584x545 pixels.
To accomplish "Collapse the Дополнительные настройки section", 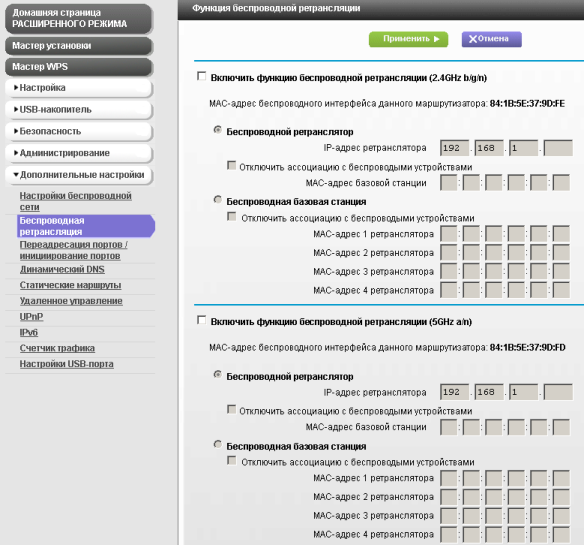I will coord(79,175).
